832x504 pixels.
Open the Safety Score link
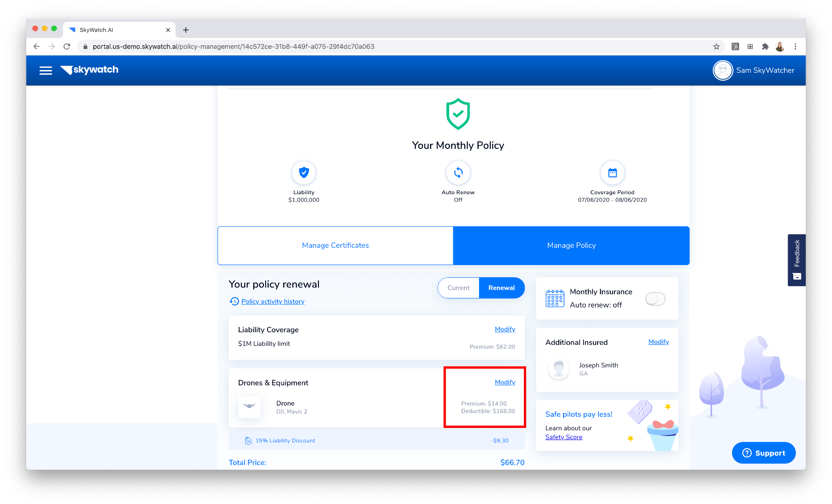pyautogui.click(x=564, y=437)
